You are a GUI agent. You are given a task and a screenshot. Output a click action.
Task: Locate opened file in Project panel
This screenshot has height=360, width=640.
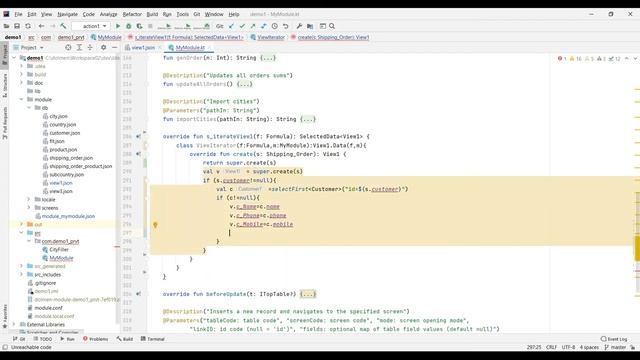click(68, 47)
